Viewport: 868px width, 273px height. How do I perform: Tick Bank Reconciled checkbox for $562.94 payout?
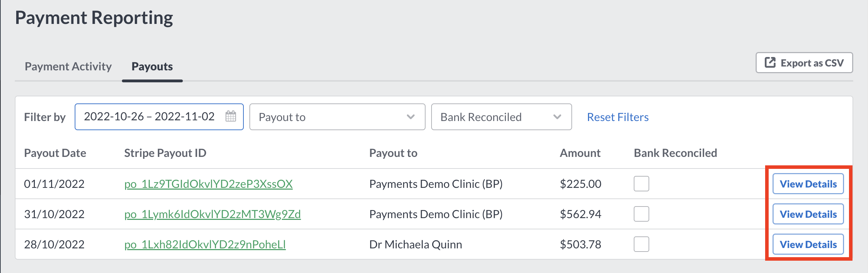click(x=641, y=214)
